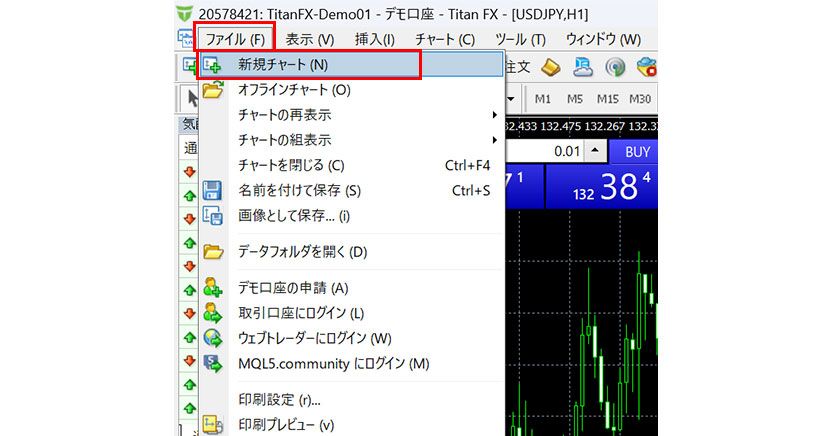Open the ファイル (F) menu

click(235, 39)
